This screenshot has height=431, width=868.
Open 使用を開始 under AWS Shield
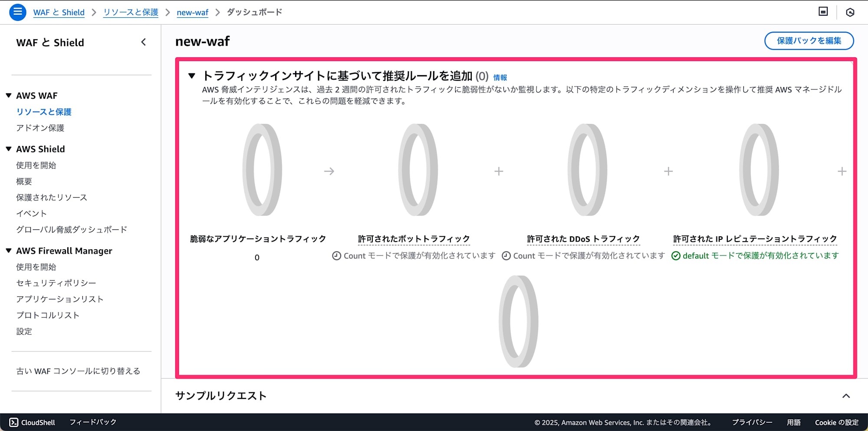(36, 165)
